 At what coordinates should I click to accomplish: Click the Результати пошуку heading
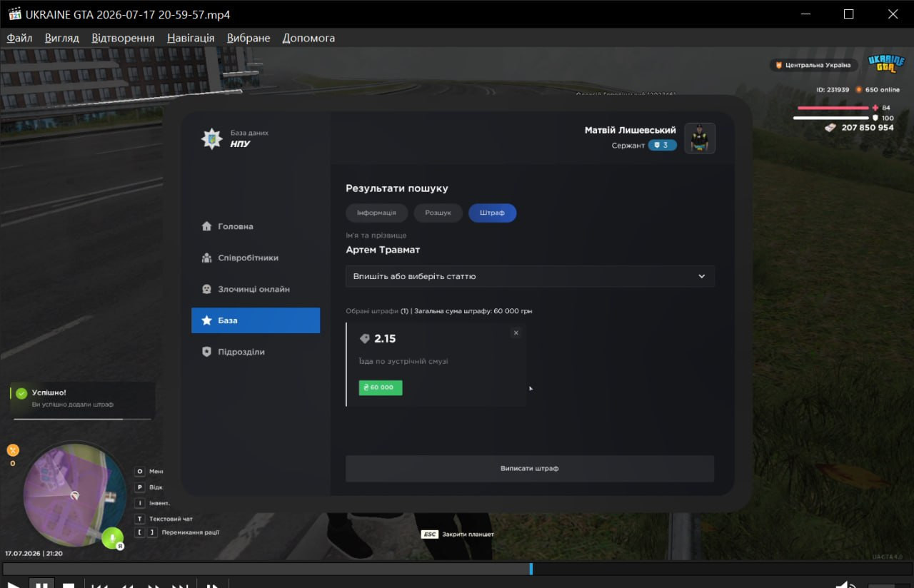pos(397,188)
